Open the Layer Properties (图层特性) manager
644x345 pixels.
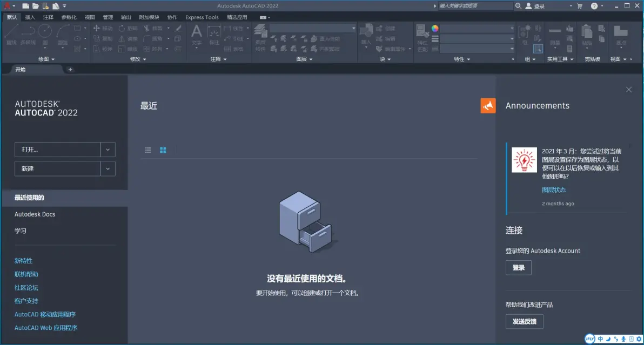260,37
